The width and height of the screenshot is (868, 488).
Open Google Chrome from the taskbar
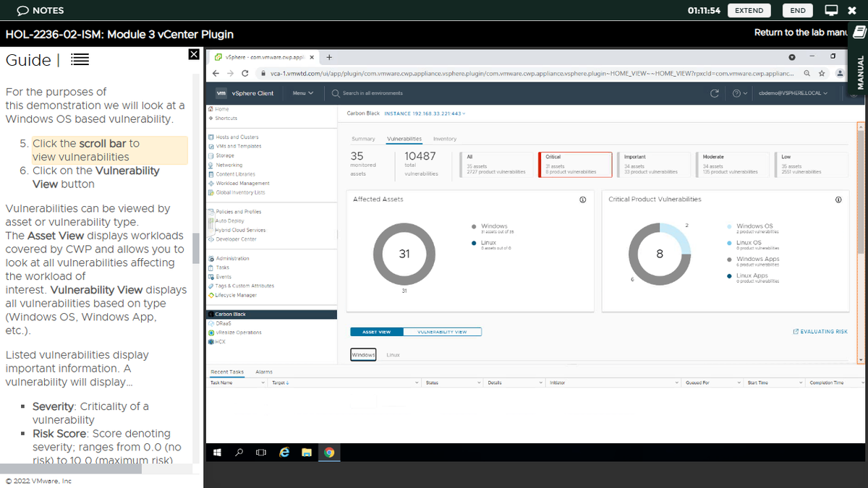(330, 450)
